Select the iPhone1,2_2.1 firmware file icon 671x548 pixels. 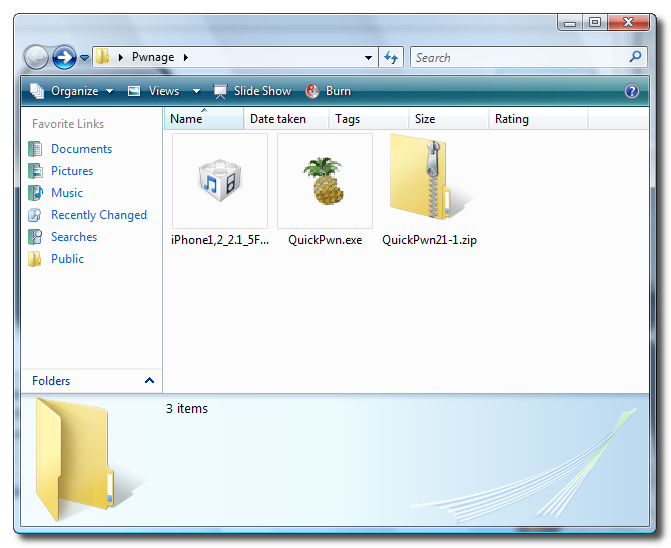point(219,181)
